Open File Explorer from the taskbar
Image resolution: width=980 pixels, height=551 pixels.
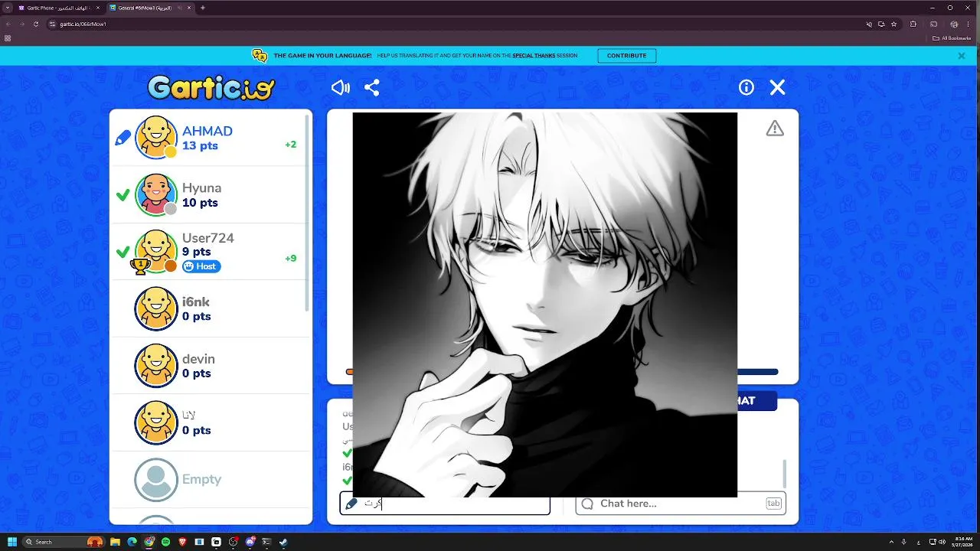click(x=115, y=542)
